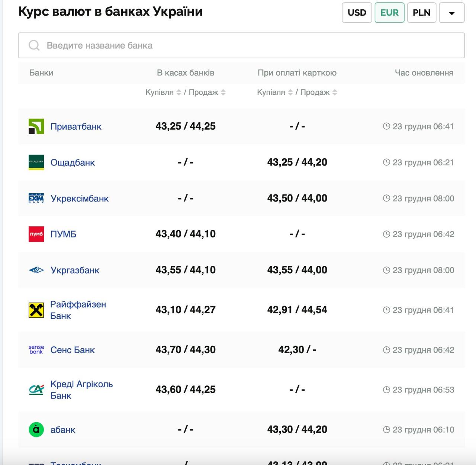Image resolution: width=476 pixels, height=465 pixels.
Task: Click the Ukrgasbank blue logo
Action: tap(36, 270)
